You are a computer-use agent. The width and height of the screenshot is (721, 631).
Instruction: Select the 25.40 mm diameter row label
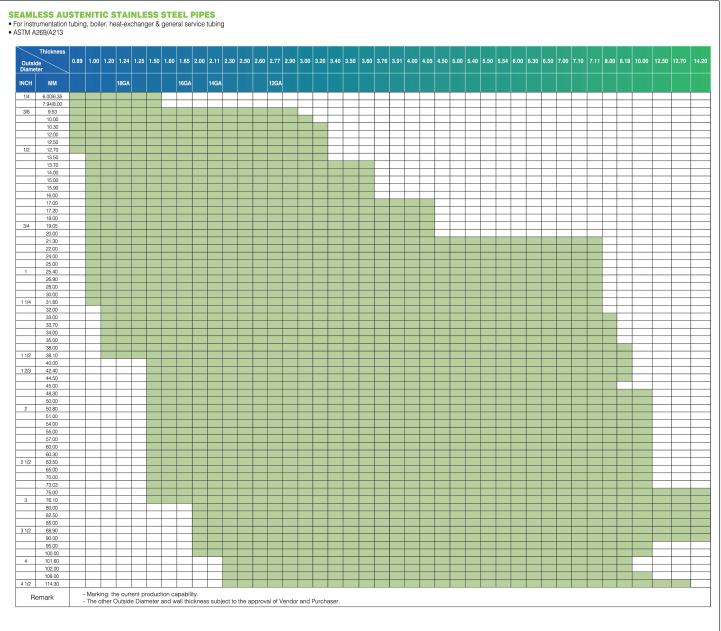[53, 272]
